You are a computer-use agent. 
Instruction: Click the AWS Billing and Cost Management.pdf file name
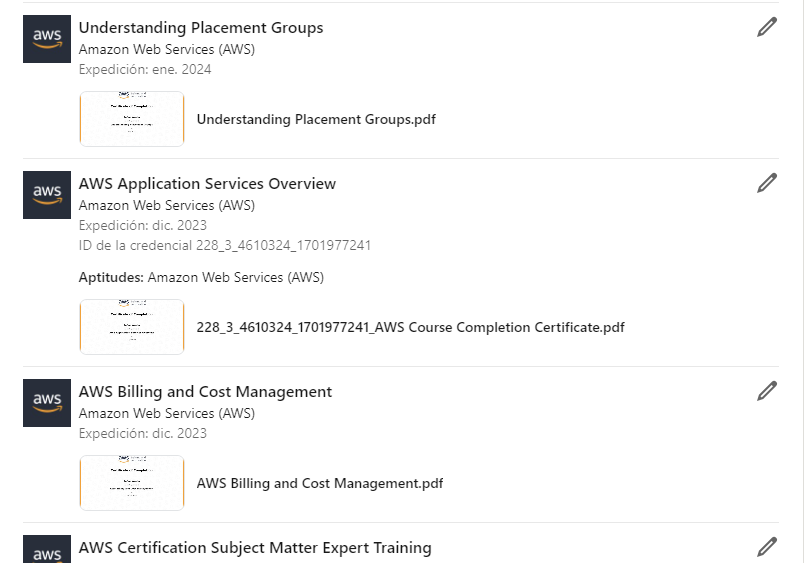click(320, 483)
